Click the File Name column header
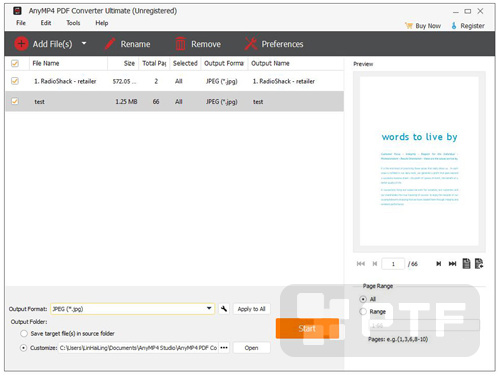 68,63
